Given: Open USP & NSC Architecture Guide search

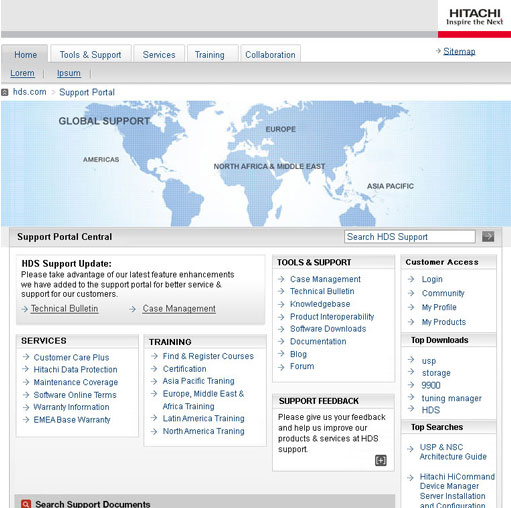Looking at the screenshot, I should point(453,452).
